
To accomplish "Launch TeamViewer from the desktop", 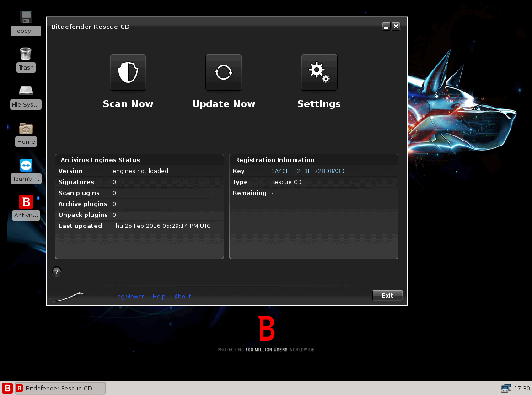I will (26, 165).
